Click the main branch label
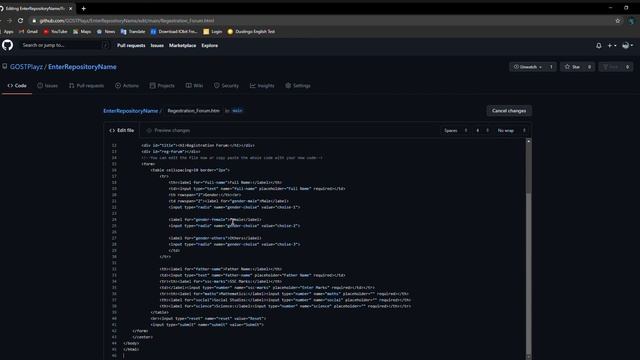 tap(237, 111)
